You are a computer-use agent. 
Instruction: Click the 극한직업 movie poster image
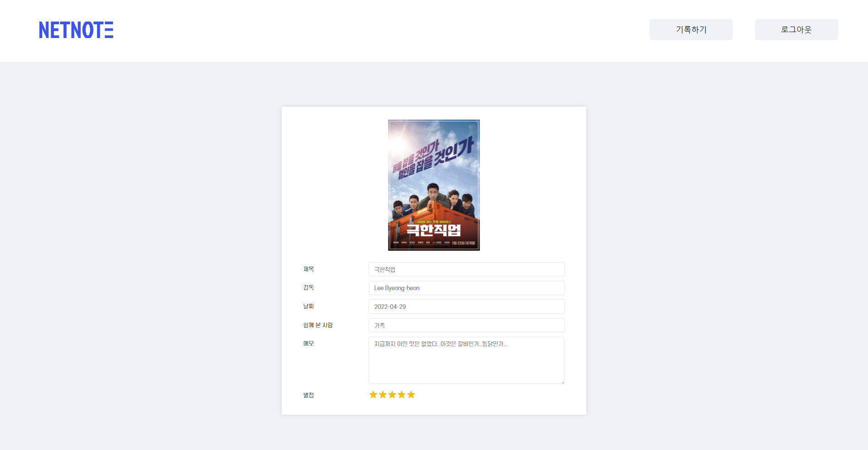434,185
